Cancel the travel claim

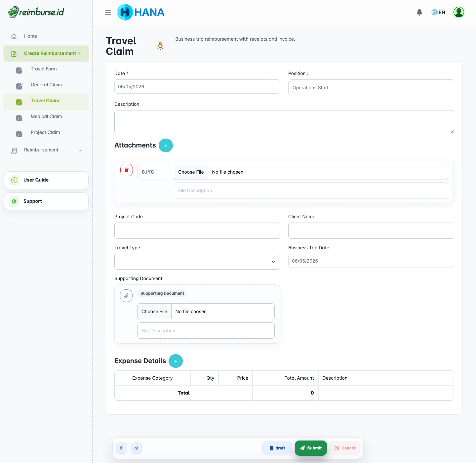(x=345, y=448)
